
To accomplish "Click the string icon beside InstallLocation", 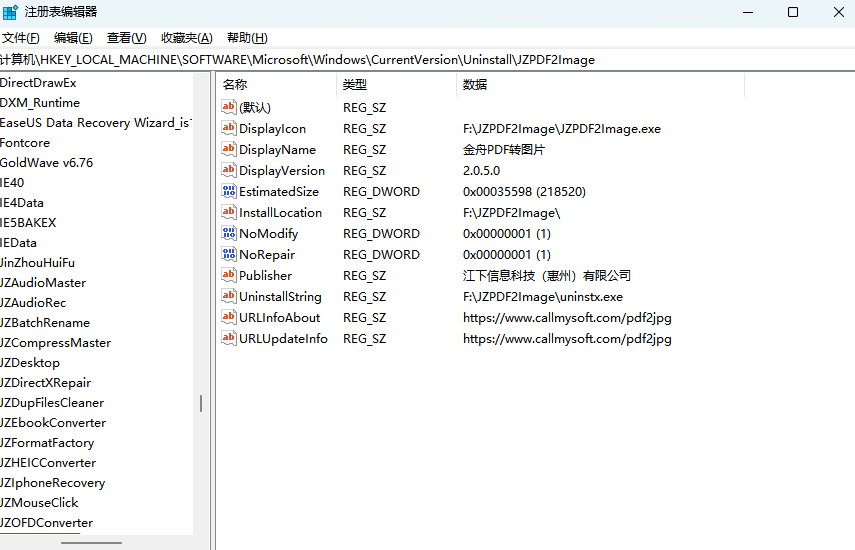I will pos(228,212).
